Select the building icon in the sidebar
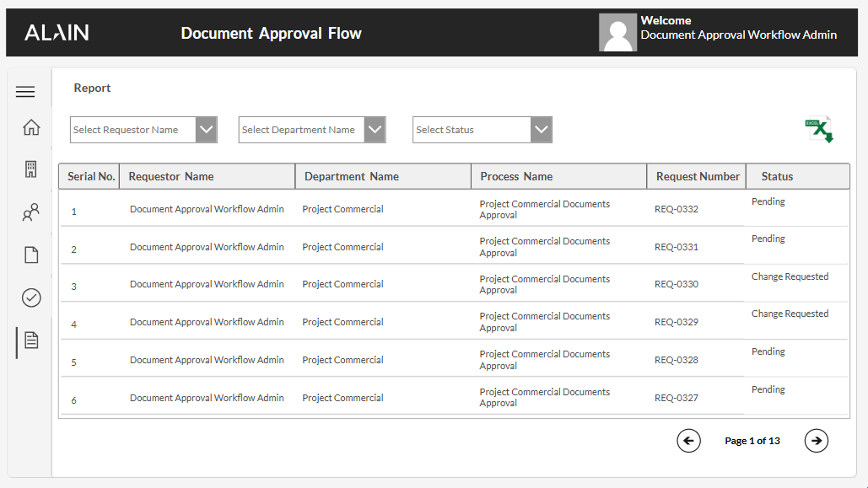The image size is (868, 488). click(x=30, y=169)
